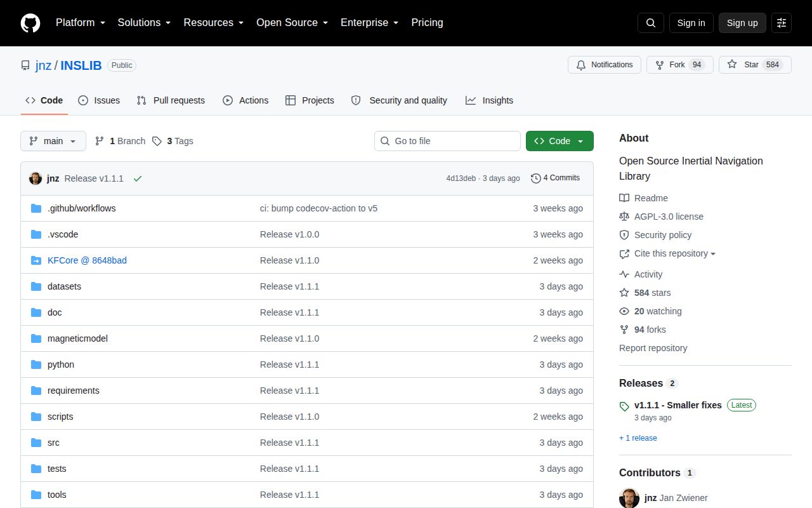
Task: Click the .github/workflows folder
Action: tap(82, 208)
